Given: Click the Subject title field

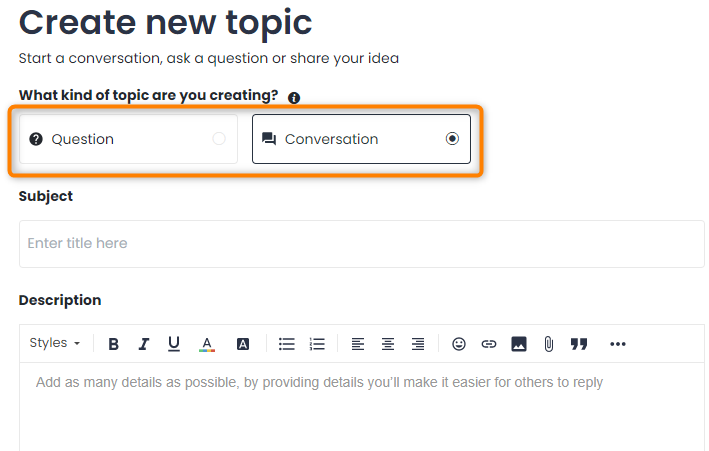Looking at the screenshot, I should [x=362, y=244].
